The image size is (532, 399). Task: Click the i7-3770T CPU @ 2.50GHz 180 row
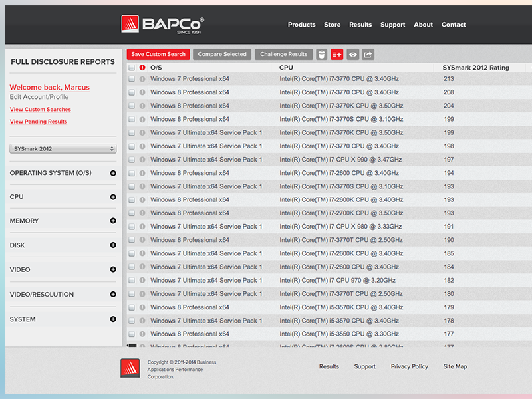329,294
